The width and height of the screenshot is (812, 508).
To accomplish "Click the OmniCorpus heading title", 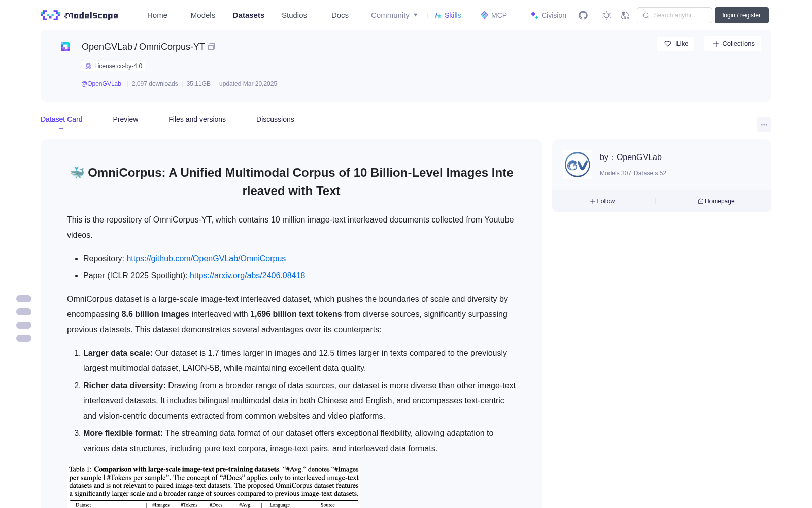I will (291, 182).
